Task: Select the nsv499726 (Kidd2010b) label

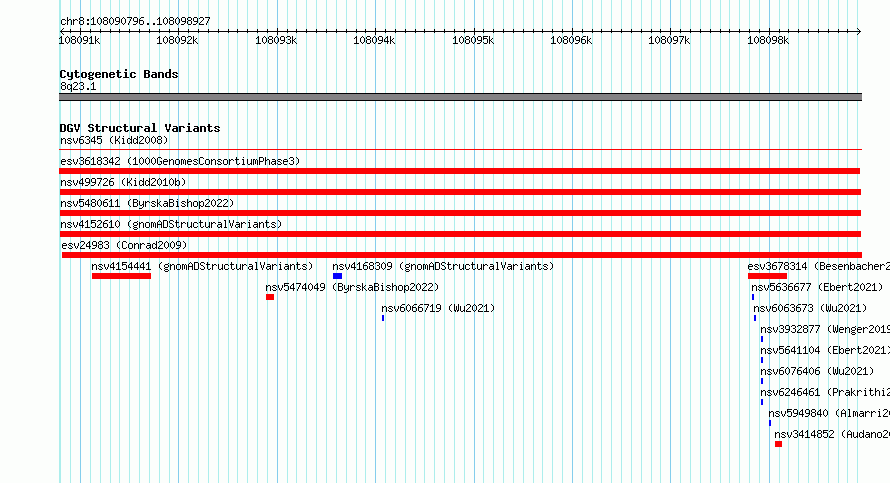Action: [x=123, y=182]
